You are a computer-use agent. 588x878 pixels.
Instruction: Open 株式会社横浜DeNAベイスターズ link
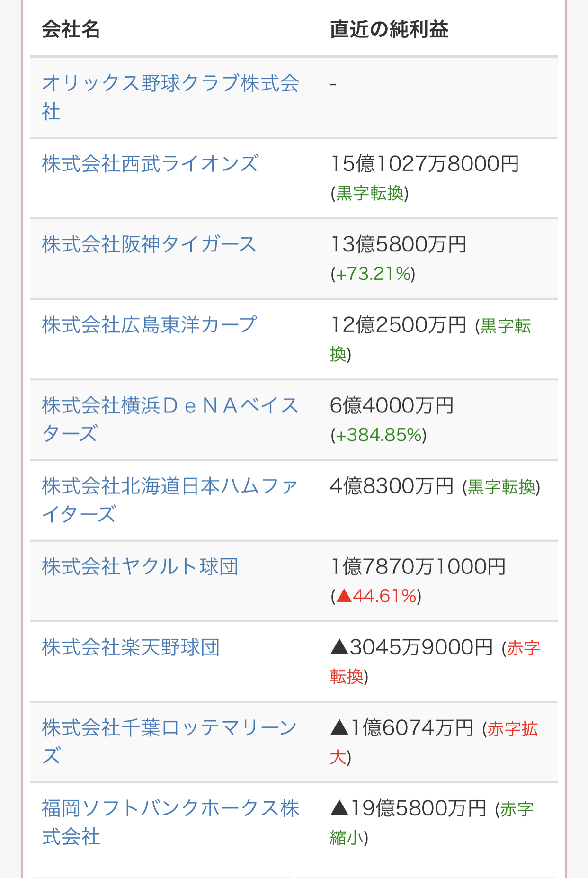coord(170,420)
